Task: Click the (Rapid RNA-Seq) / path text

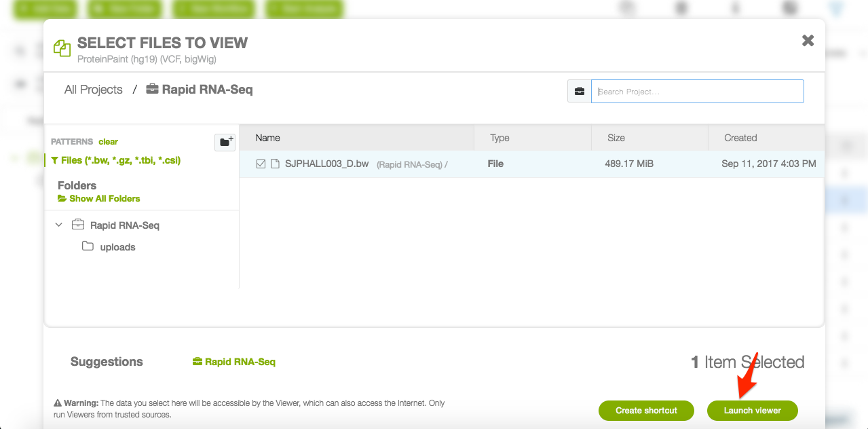Action: click(412, 164)
